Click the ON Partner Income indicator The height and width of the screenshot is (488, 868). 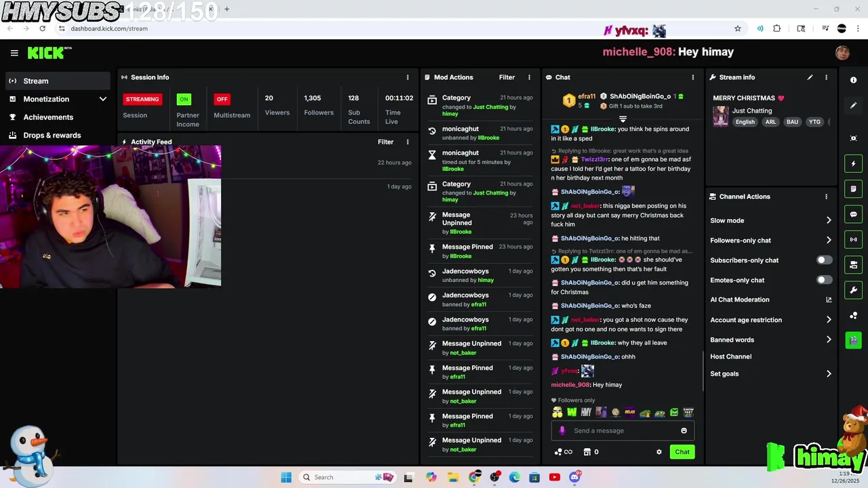click(x=184, y=99)
